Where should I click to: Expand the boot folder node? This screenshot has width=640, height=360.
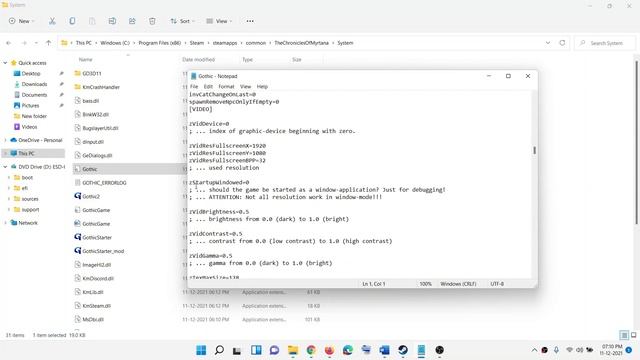tap(9, 178)
